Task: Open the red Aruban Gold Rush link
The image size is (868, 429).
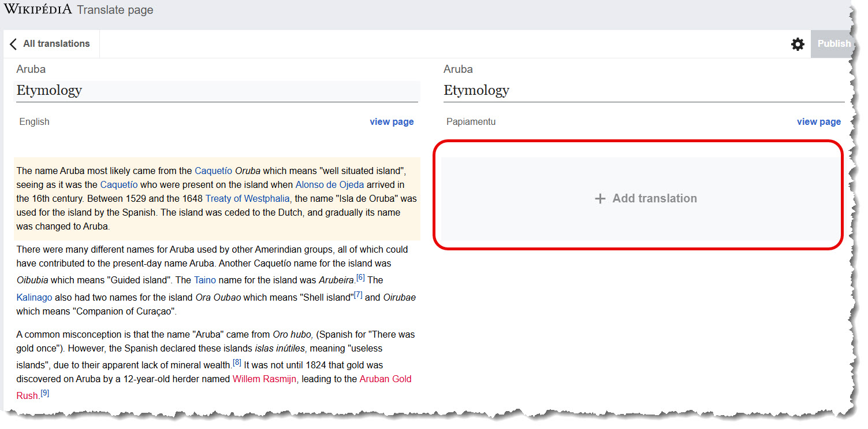Action: (213, 387)
